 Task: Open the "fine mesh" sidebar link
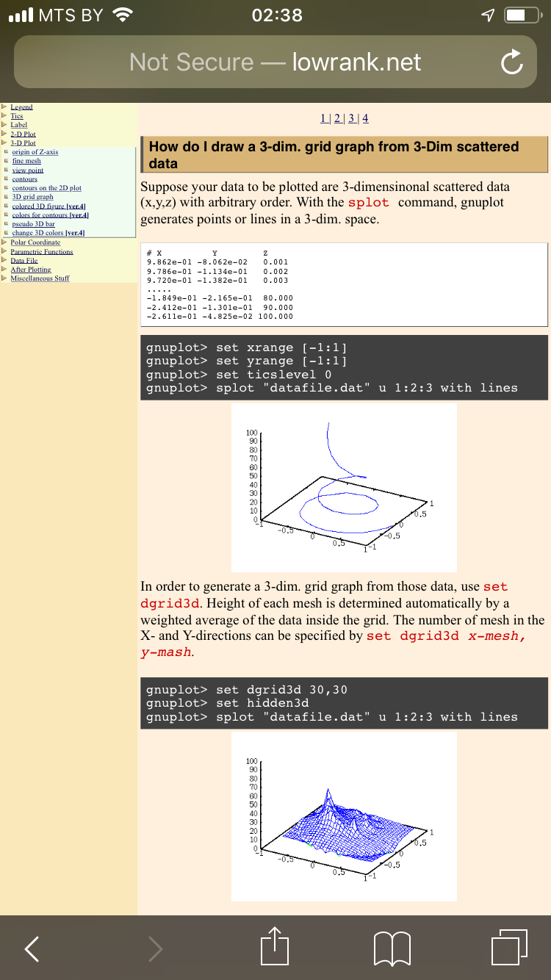26,161
